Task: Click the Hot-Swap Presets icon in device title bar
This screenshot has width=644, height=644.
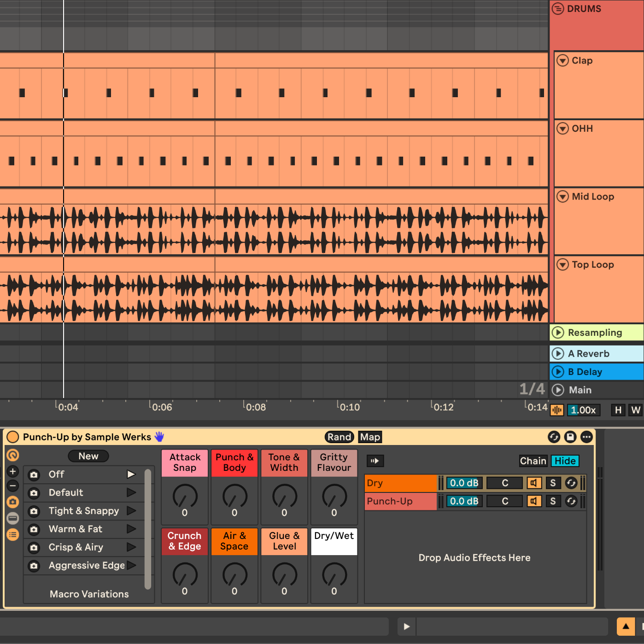Action: click(x=554, y=437)
